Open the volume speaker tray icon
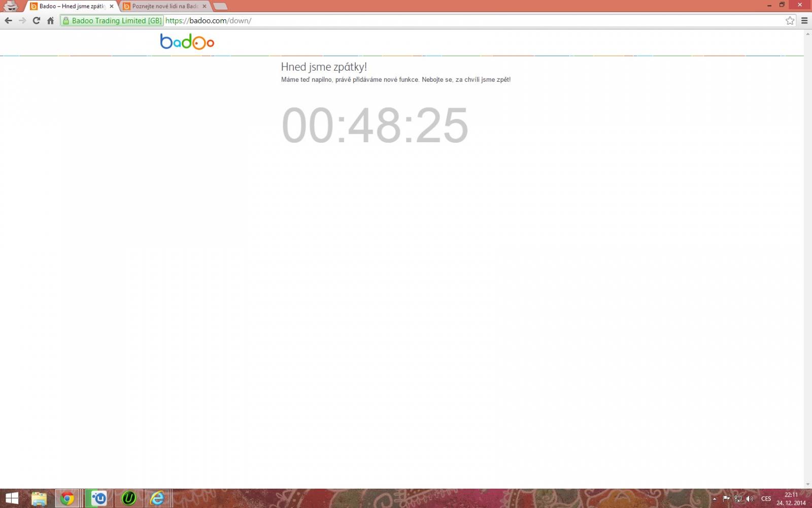The image size is (812, 508). point(750,499)
